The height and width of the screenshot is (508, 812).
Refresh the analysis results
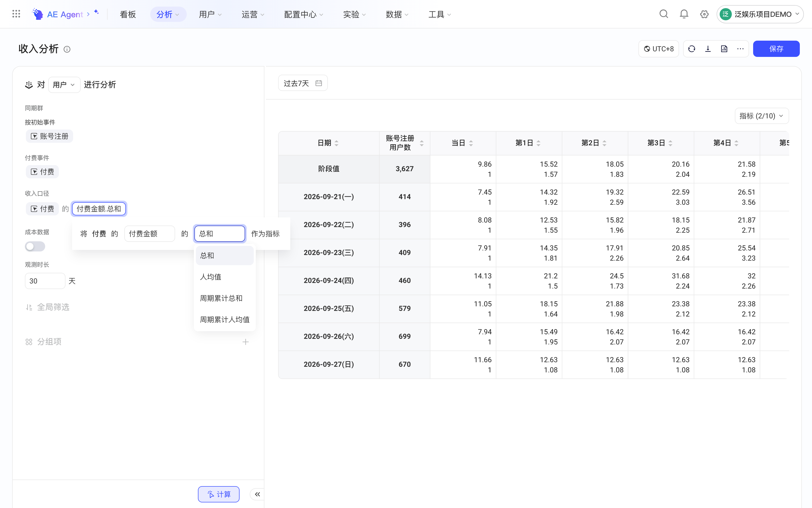click(x=691, y=49)
